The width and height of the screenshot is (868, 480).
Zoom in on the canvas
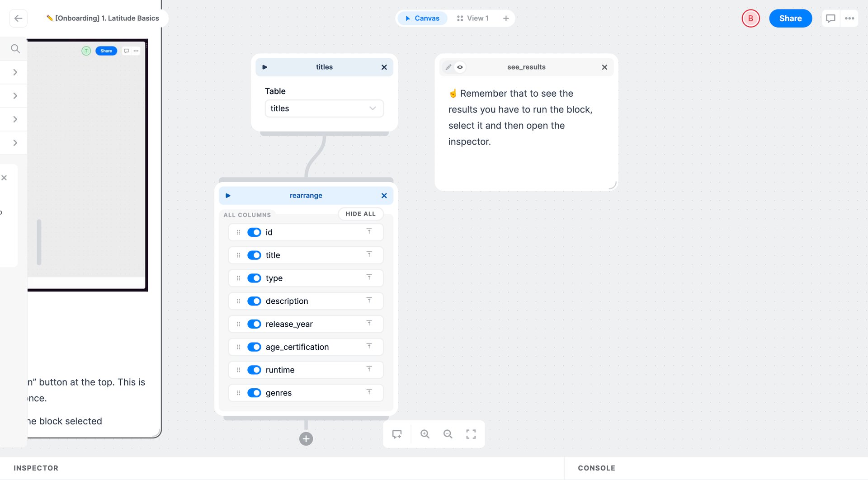coord(425,434)
